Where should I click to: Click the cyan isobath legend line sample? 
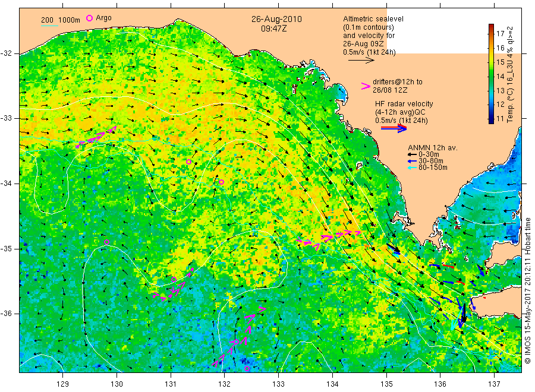(49, 26)
